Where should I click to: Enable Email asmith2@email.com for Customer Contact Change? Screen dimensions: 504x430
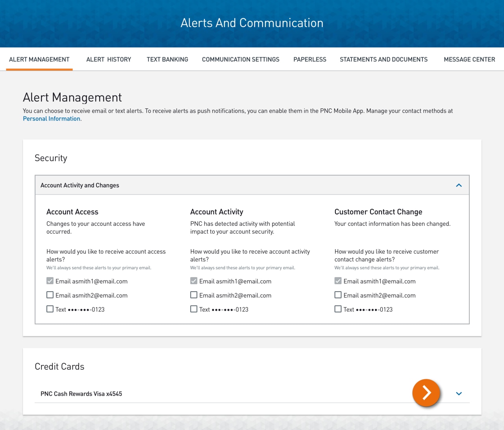click(x=338, y=294)
